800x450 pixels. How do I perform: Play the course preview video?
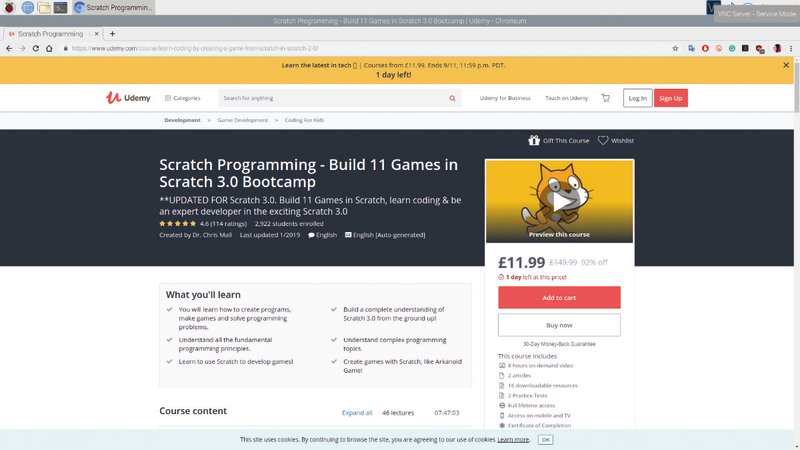(560, 201)
